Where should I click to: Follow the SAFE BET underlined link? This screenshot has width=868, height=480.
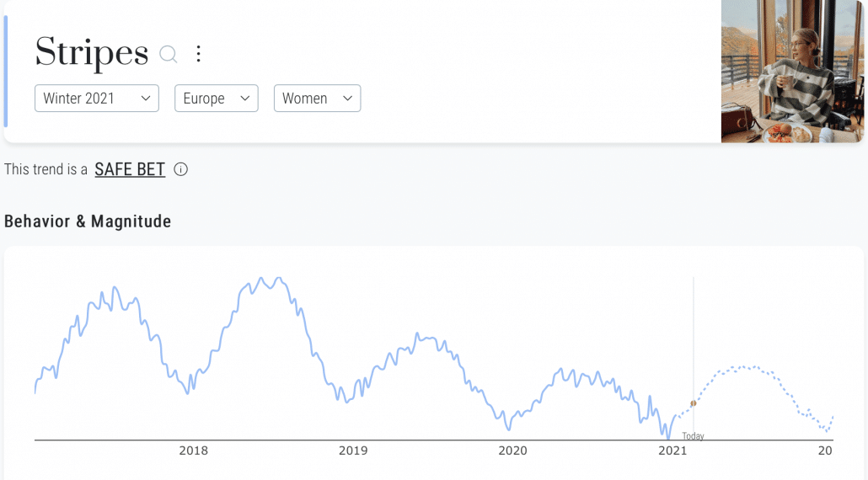(130, 169)
